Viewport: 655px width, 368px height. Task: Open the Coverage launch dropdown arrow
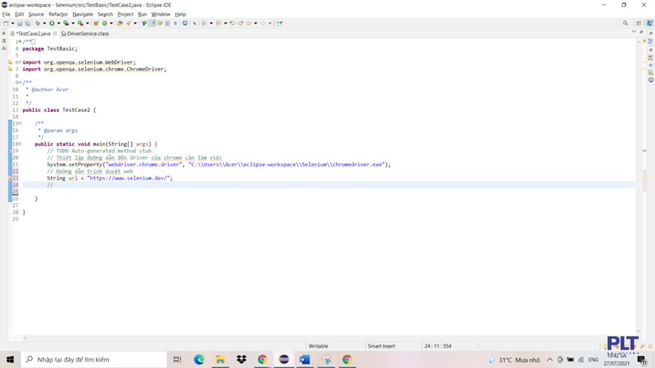click(x=73, y=23)
